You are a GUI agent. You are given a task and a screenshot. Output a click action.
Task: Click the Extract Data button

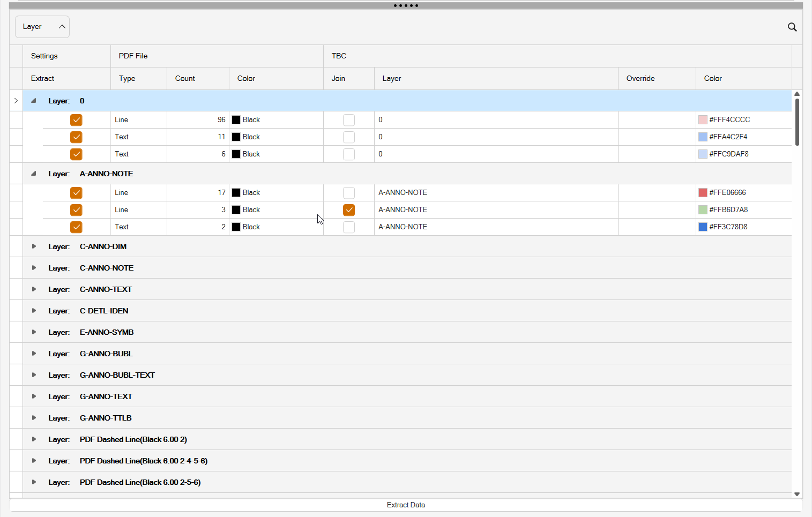(406, 505)
